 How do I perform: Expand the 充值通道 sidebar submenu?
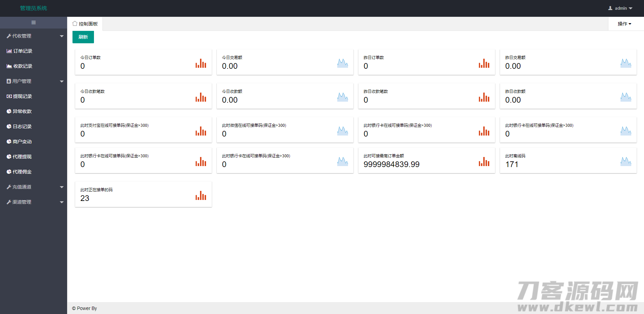pos(34,187)
